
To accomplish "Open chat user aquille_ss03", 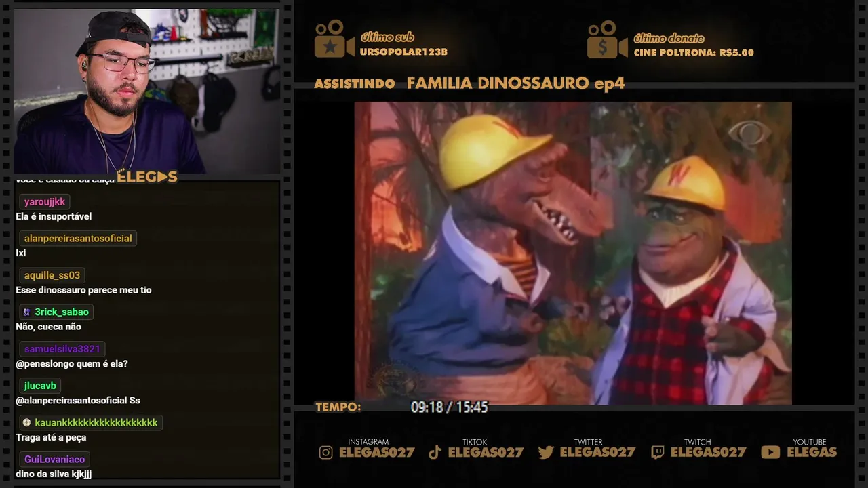I will (x=52, y=275).
